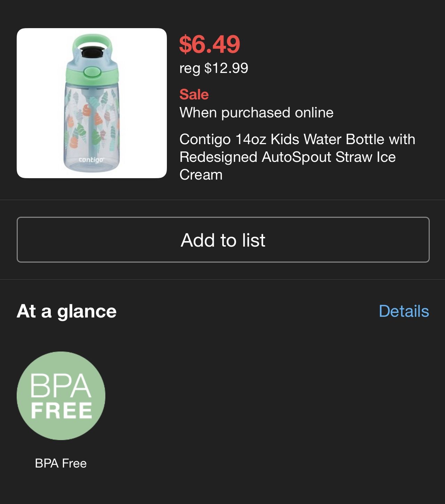
Task: Click the BPA letters inside the green badge
Action: [x=61, y=386]
